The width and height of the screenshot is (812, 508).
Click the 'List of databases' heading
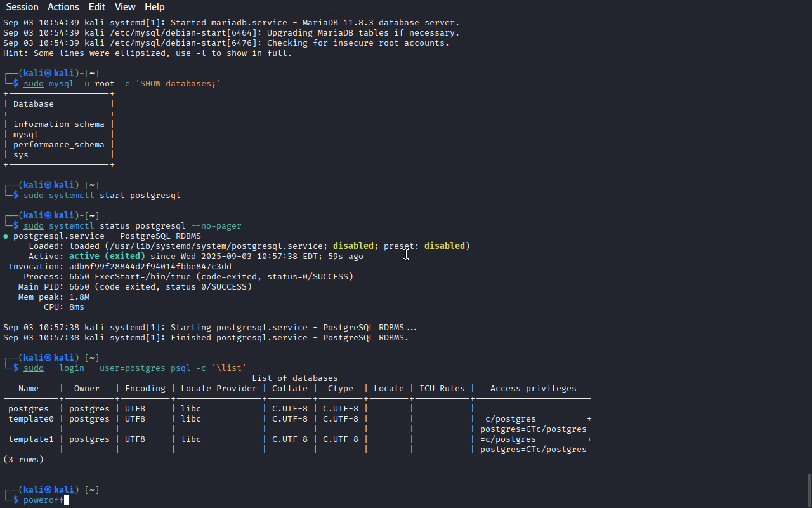tap(295, 378)
